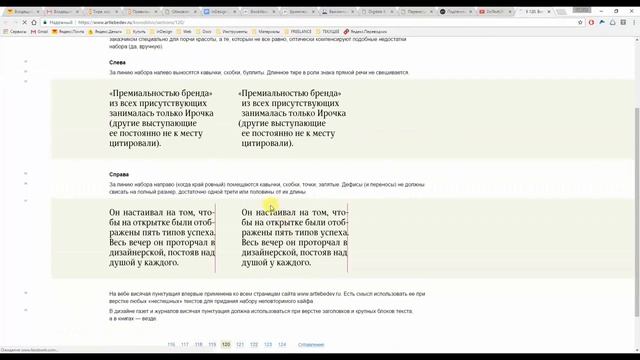This screenshot has height=360, width=640.
Task: Open the Материалы bookmarks folder
Action: (266, 31)
